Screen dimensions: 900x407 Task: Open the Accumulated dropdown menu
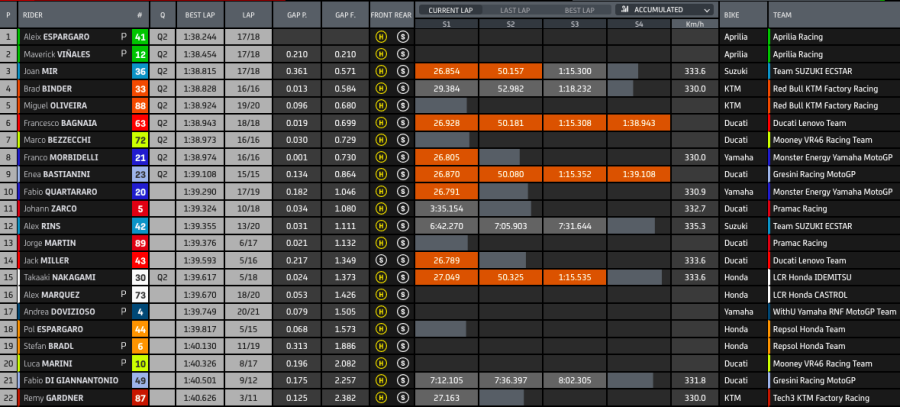664,10
